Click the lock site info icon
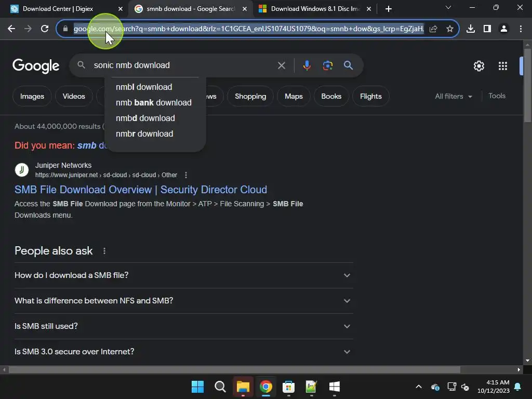Viewport: 532px width, 399px height. (65, 29)
